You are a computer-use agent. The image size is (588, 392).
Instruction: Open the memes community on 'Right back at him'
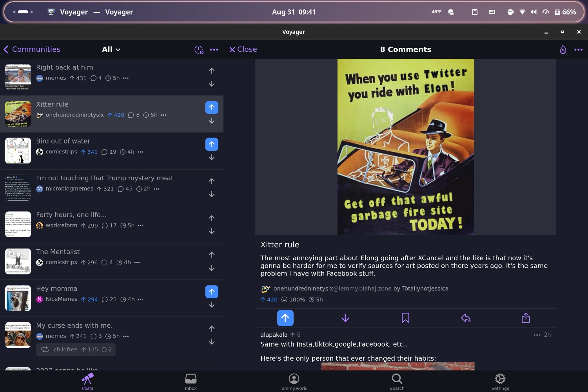pyautogui.click(x=51, y=78)
